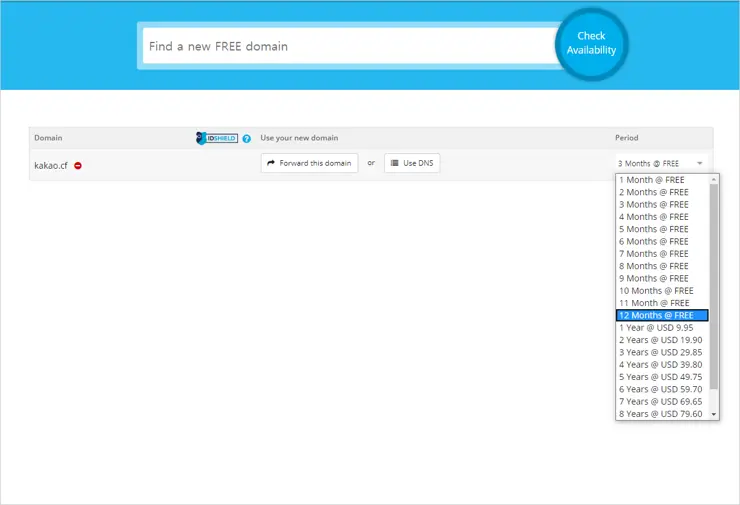Open the Period dropdown showing 3 Months @ FREE
The width and height of the screenshot is (740, 505).
pos(660,163)
